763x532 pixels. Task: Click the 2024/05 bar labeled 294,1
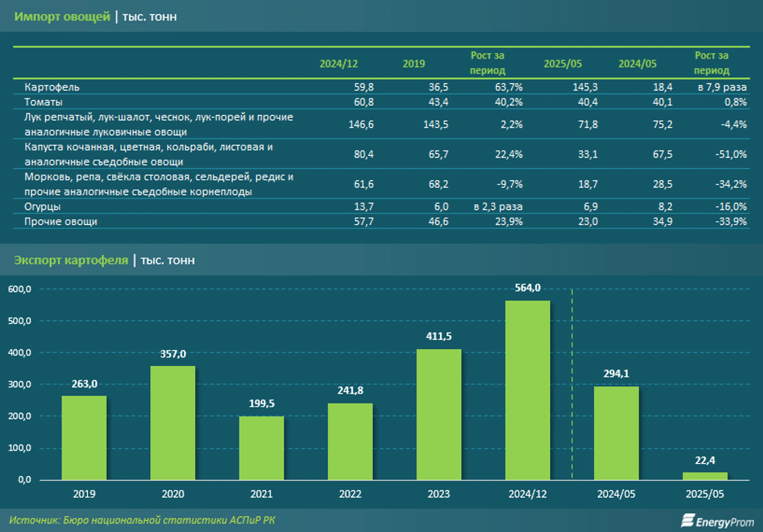(x=616, y=433)
